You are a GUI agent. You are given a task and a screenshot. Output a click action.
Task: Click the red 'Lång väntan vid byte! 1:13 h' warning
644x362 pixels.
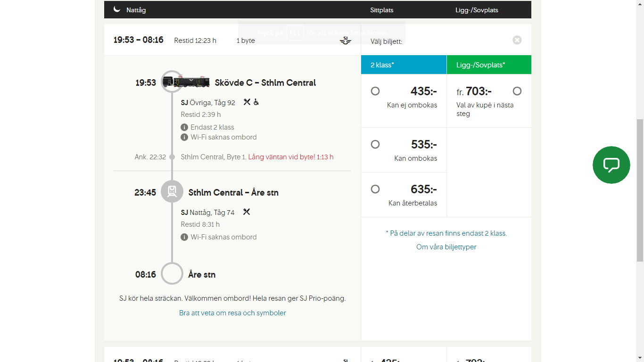(x=291, y=157)
